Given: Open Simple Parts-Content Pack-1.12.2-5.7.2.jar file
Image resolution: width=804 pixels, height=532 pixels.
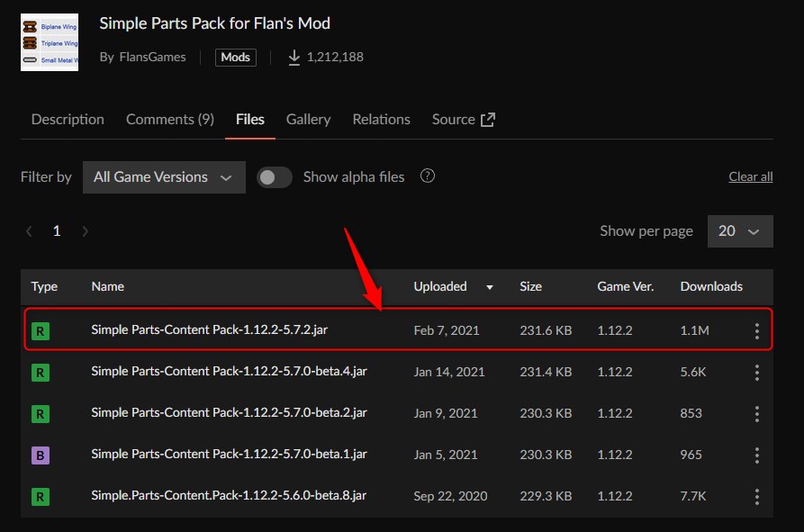Looking at the screenshot, I should pyautogui.click(x=209, y=329).
